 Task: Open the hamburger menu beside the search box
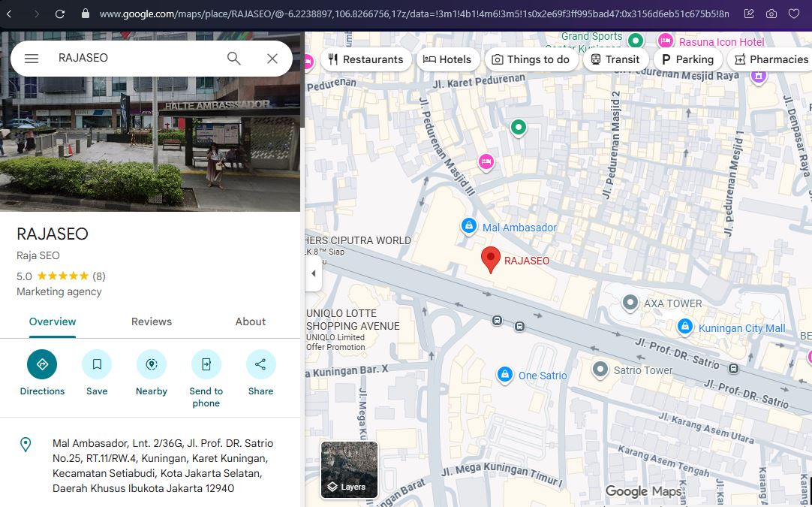point(31,58)
